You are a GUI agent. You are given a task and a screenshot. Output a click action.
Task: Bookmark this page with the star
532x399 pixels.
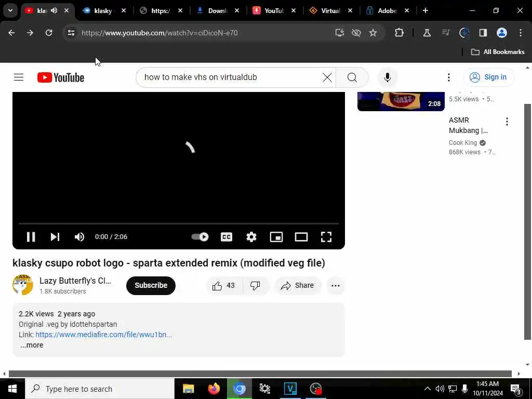point(373,33)
